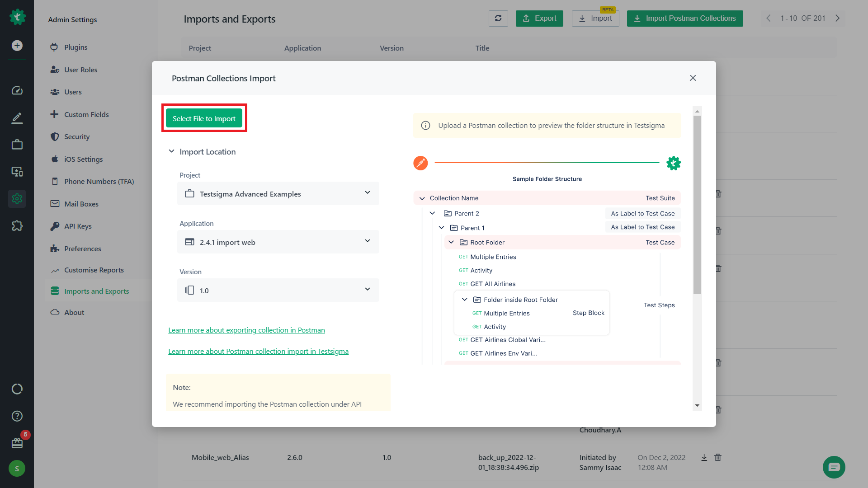Click the user avatar S
Viewport: 868px width, 488px height.
coord(17,469)
